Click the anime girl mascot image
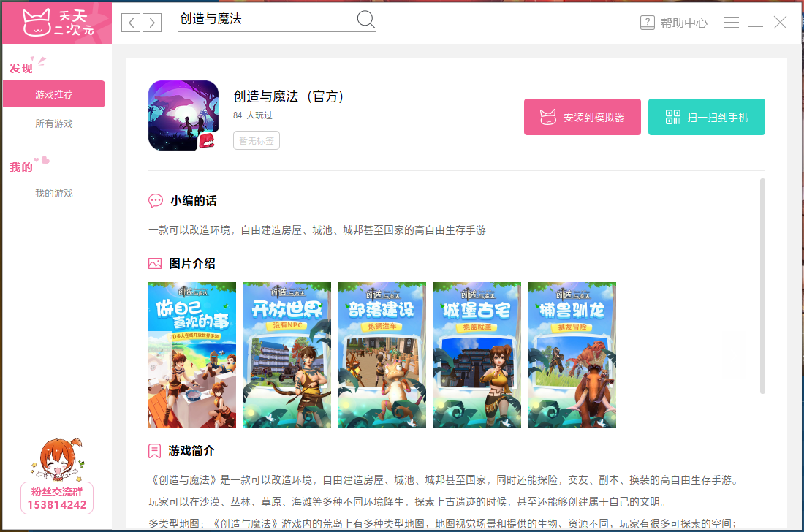Image resolution: width=804 pixels, height=532 pixels. (x=57, y=459)
